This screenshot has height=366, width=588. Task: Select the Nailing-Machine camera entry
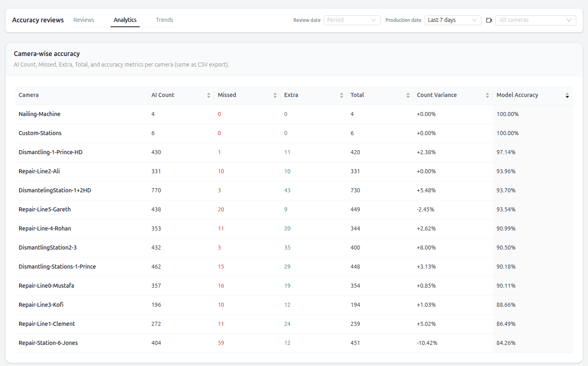[39, 114]
